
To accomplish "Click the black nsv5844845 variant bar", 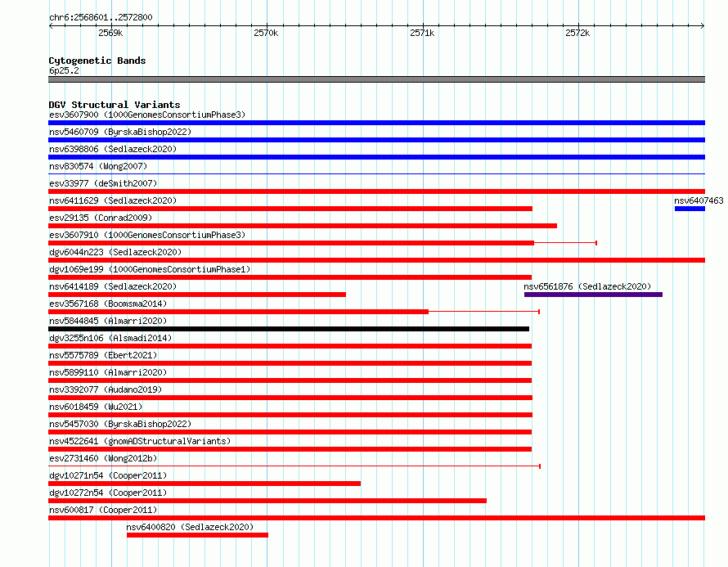I will coord(289,329).
